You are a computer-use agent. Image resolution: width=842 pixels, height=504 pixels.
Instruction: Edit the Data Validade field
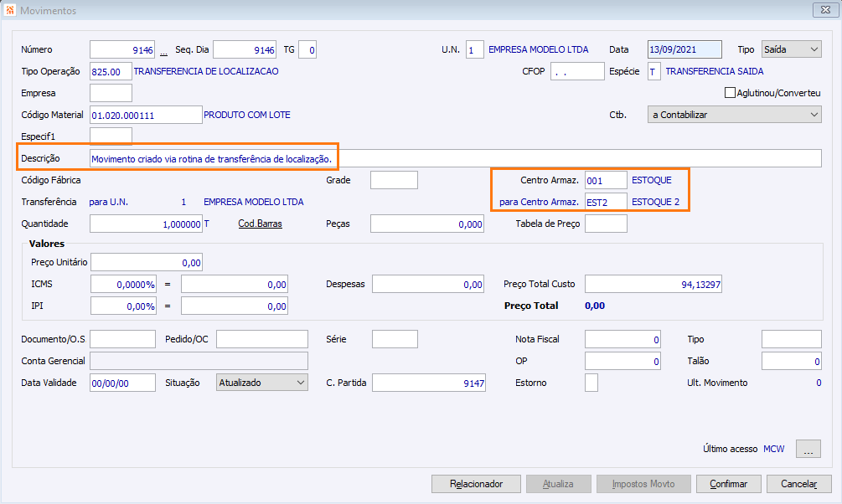click(x=122, y=383)
